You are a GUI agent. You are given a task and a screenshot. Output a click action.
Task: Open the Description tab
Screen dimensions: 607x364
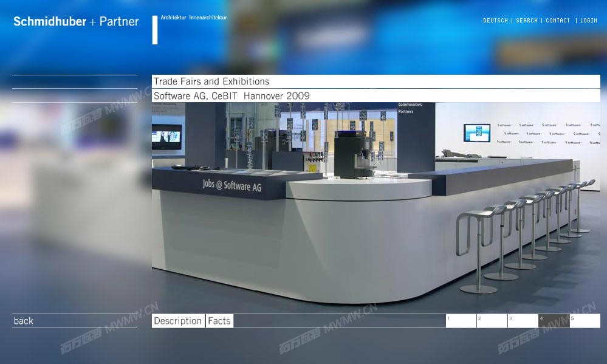tap(177, 321)
